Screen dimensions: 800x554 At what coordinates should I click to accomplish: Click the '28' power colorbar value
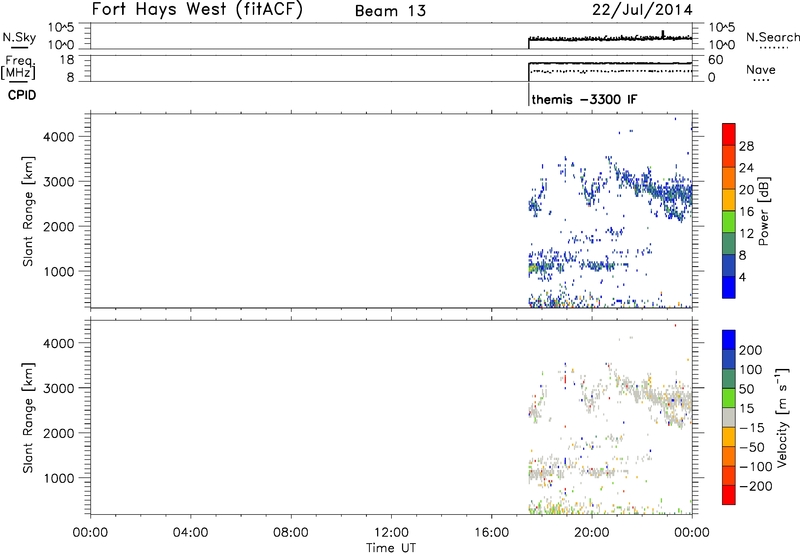pos(746,146)
